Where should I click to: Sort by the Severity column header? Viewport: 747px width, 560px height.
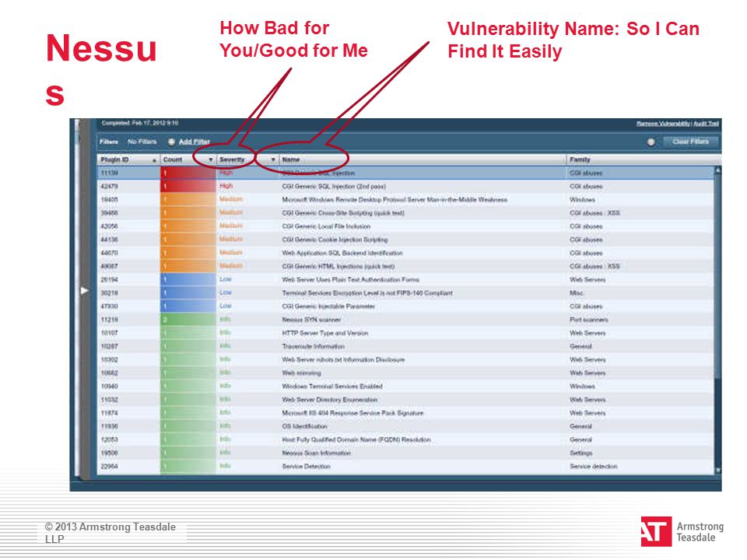tap(247, 159)
